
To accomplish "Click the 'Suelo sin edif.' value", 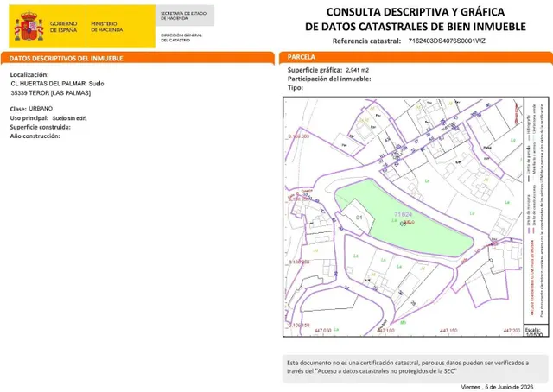I will pyautogui.click(x=69, y=118).
